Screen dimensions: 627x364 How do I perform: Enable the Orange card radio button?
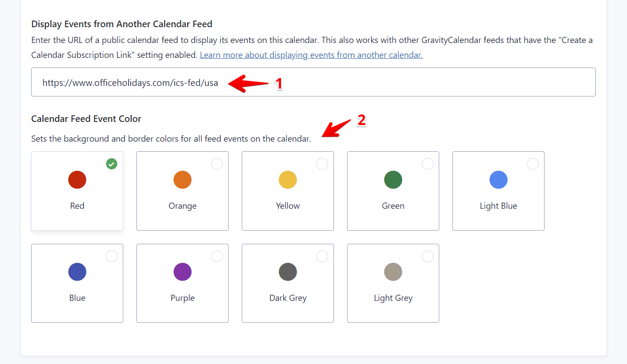[x=217, y=164]
